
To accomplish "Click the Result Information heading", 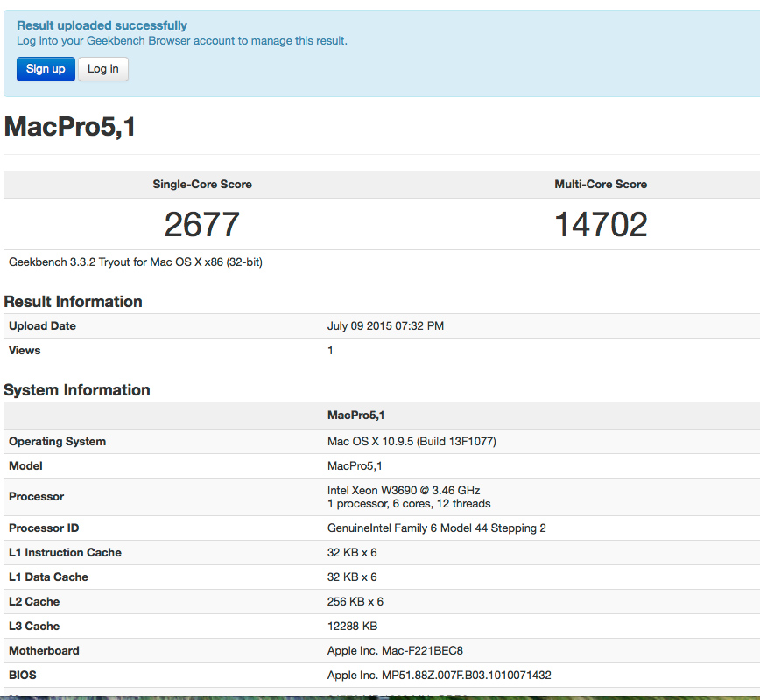I will 73,301.
